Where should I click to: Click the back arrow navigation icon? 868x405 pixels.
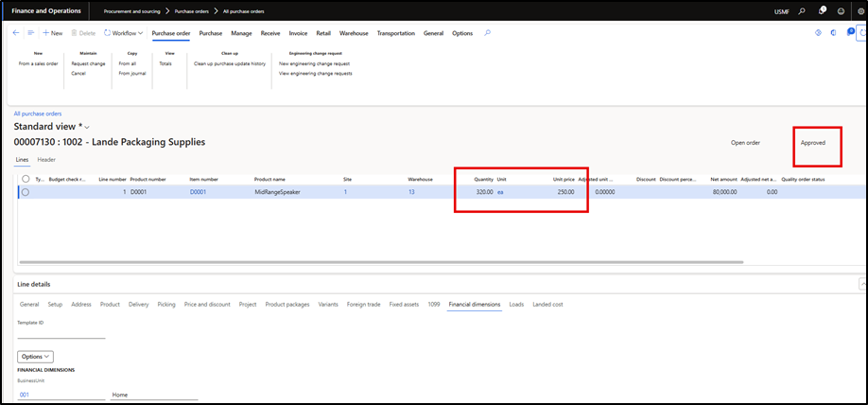click(x=16, y=33)
